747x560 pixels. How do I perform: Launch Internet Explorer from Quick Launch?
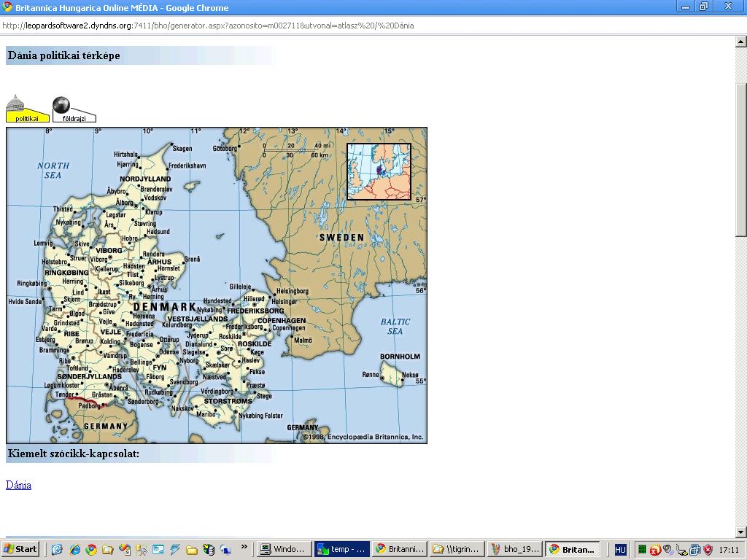[74, 550]
